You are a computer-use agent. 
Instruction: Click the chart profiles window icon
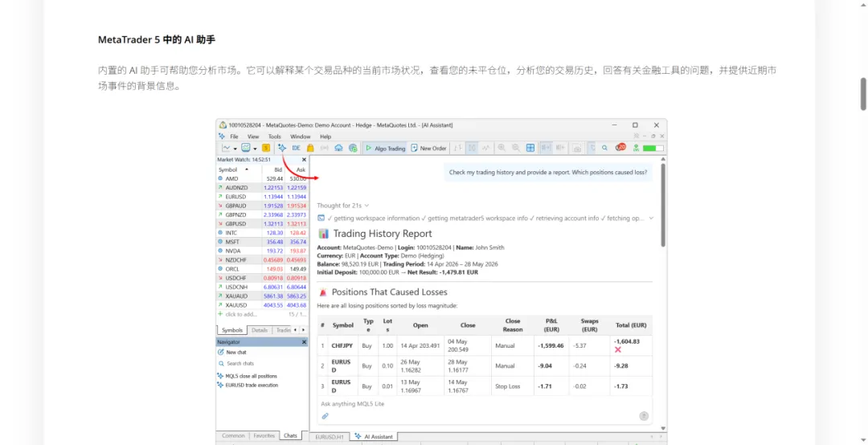[245, 148]
